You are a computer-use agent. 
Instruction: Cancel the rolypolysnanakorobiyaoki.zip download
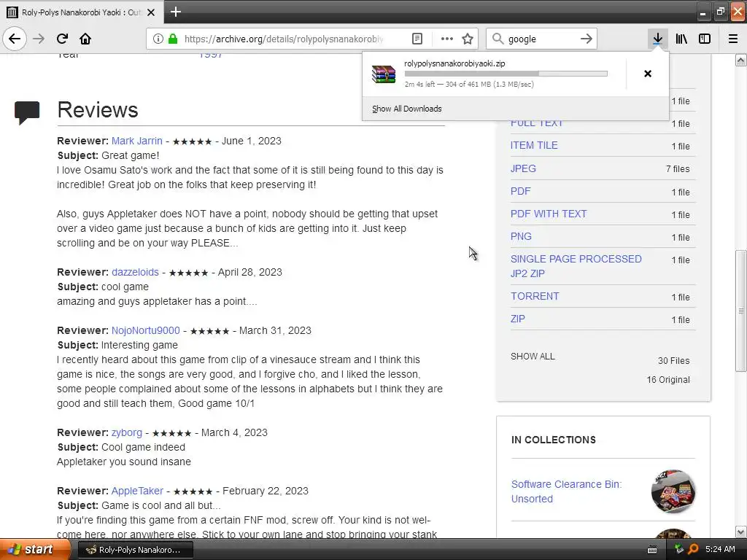click(x=648, y=74)
